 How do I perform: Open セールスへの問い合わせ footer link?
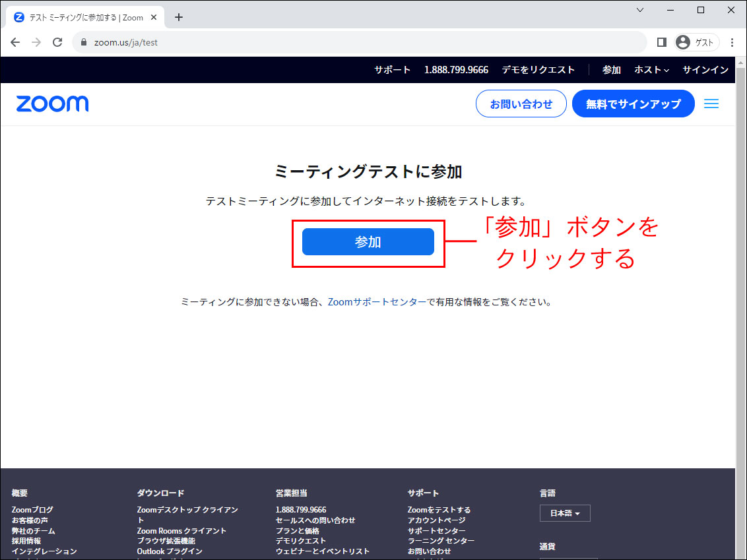(315, 520)
